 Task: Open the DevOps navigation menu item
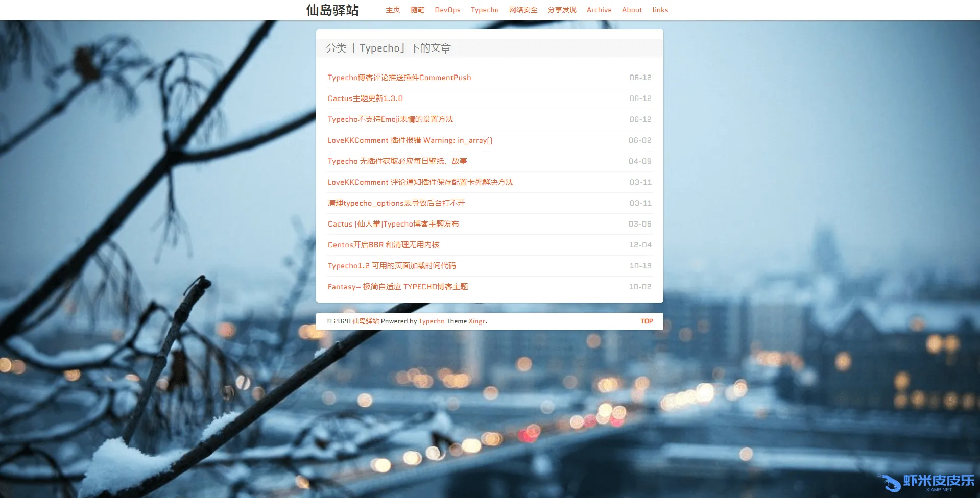447,10
